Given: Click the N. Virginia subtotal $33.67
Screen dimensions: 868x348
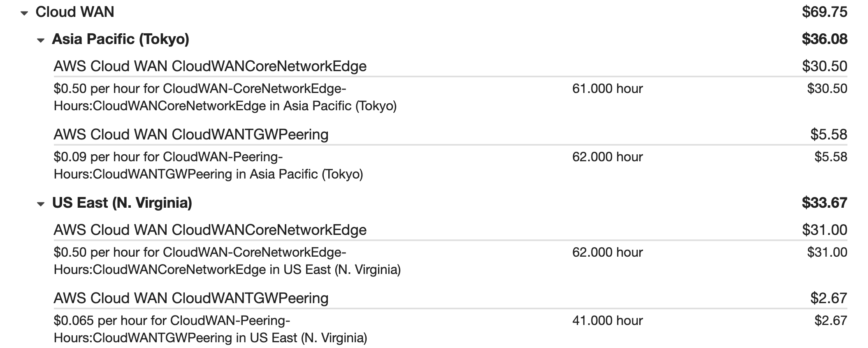Looking at the screenshot, I should [824, 203].
